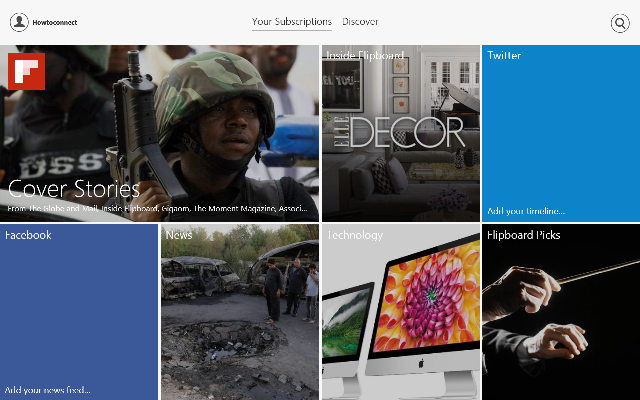Switch to Your Subscriptions tab
The width and height of the screenshot is (640, 400).
coord(291,22)
